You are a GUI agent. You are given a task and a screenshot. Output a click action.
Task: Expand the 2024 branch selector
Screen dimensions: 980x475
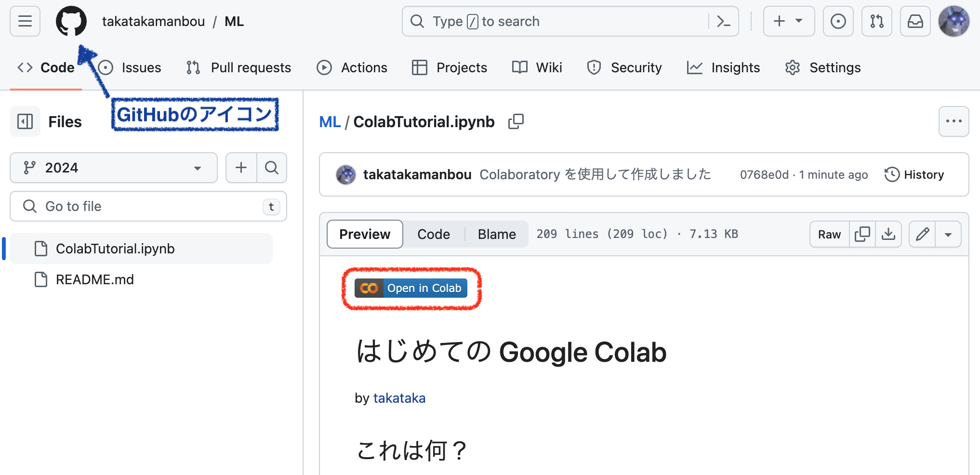[x=114, y=168]
